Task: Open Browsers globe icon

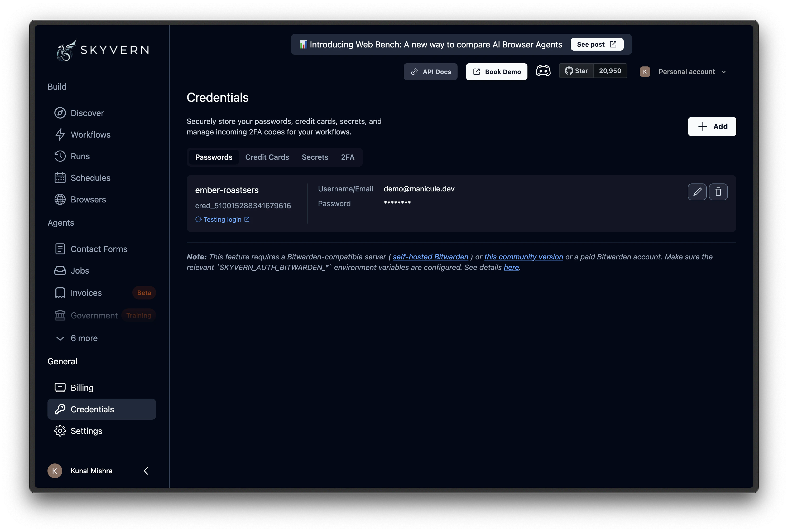Action: 60,200
